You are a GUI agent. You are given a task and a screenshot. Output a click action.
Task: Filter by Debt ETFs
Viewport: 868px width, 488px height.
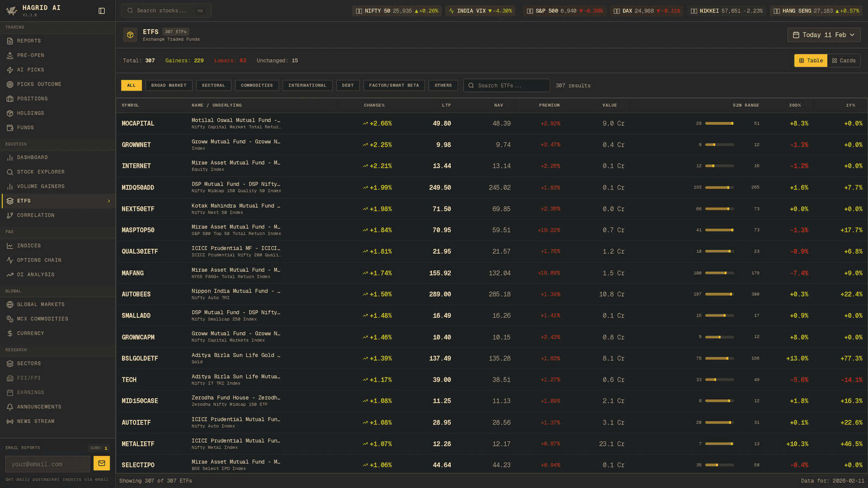click(348, 86)
